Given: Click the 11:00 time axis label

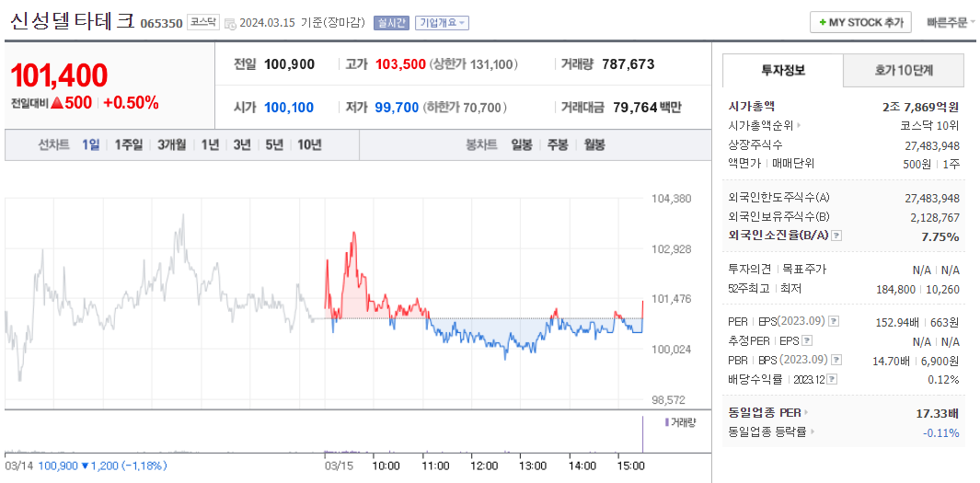Looking at the screenshot, I should click(435, 466).
